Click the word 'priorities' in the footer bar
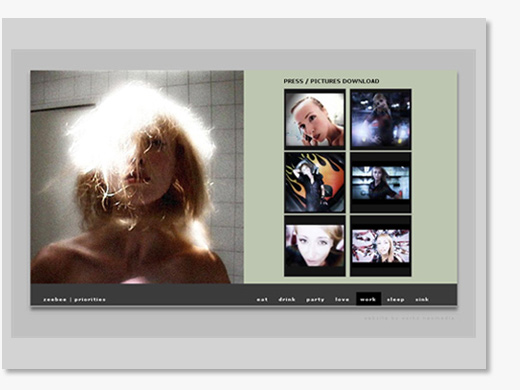Image resolution: width=520 pixels, height=390 pixels. click(x=90, y=299)
